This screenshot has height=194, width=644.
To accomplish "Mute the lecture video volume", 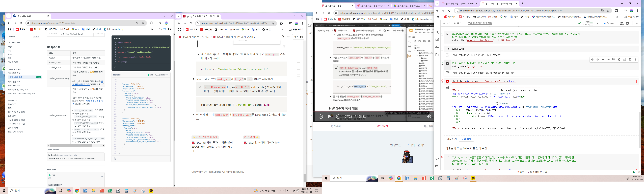I will [x=429, y=116].
